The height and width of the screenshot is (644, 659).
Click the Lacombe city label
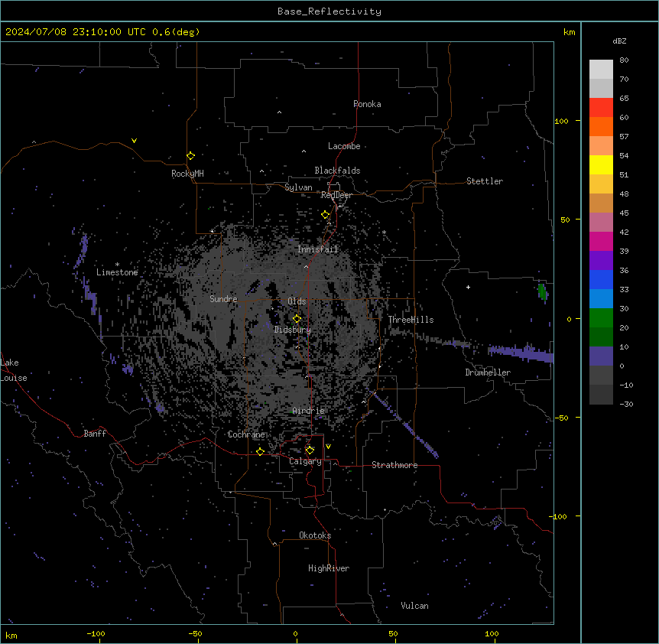[x=344, y=146]
